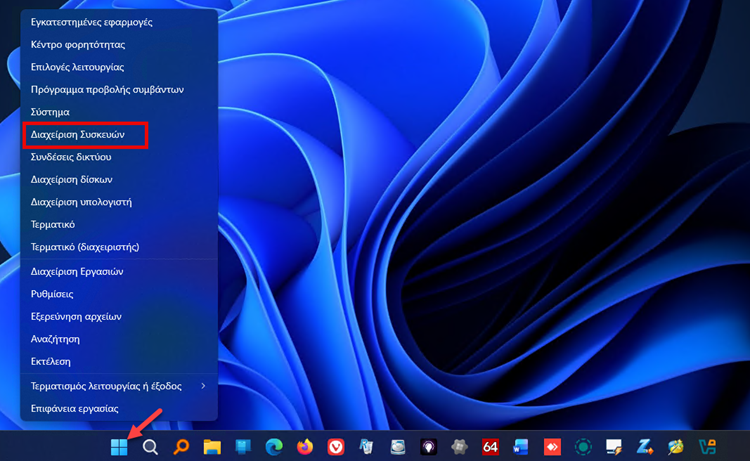The image size is (750, 461).
Task: Select Διαχείριση Συσκευών menu entry
Action: tap(77, 135)
